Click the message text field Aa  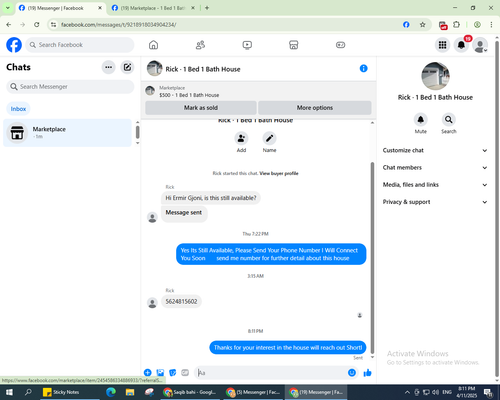[x=272, y=373]
